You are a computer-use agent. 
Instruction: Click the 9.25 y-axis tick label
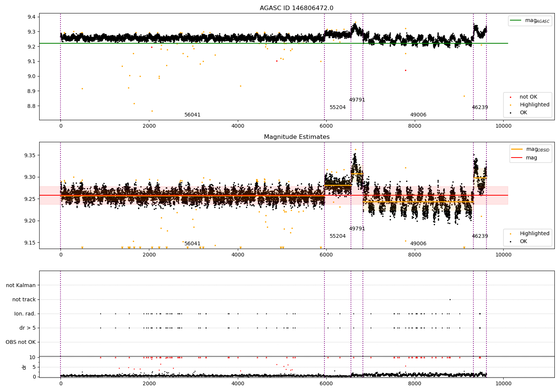30,199
